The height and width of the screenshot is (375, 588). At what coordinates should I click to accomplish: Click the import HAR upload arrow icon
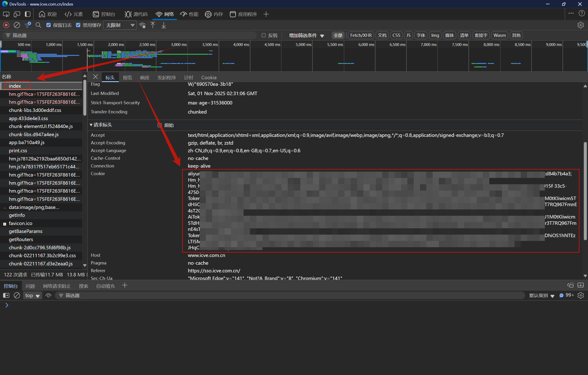click(153, 25)
